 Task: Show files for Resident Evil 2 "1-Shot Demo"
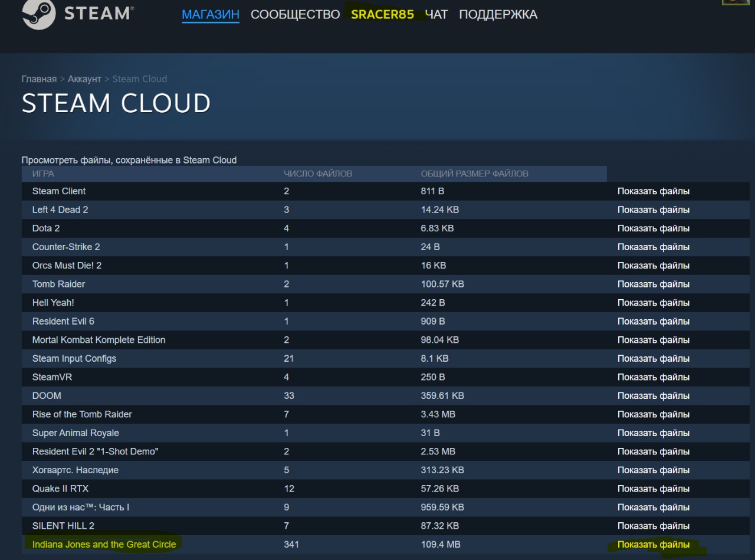654,451
